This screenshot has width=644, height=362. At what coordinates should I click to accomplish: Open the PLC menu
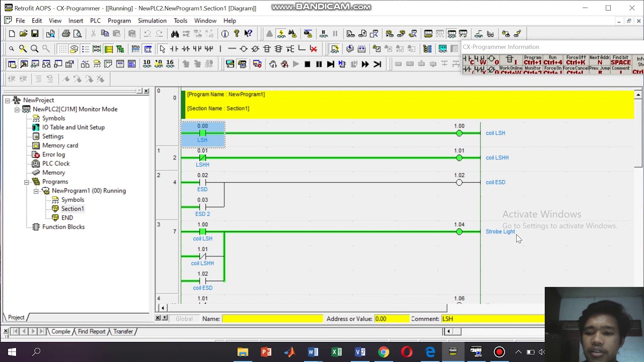click(95, 21)
